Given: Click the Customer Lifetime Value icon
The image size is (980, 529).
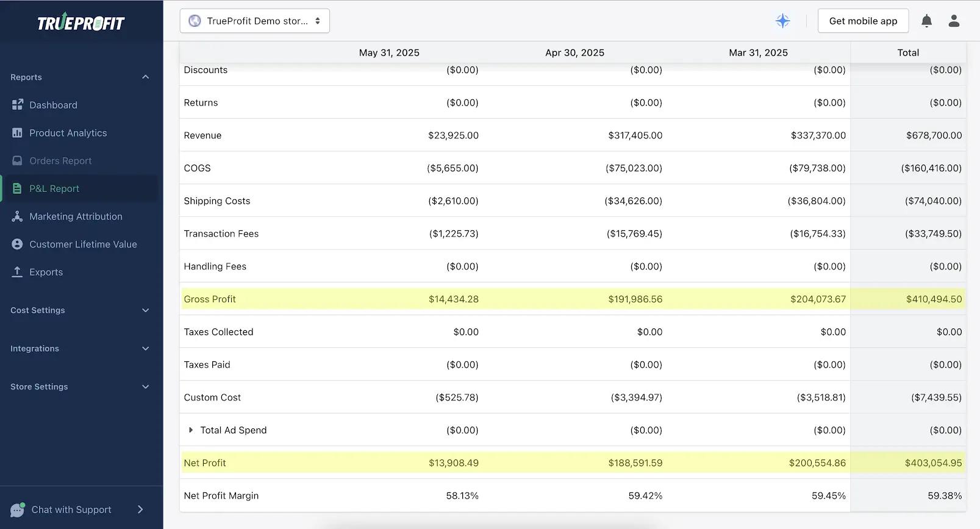Looking at the screenshot, I should pyautogui.click(x=17, y=244).
